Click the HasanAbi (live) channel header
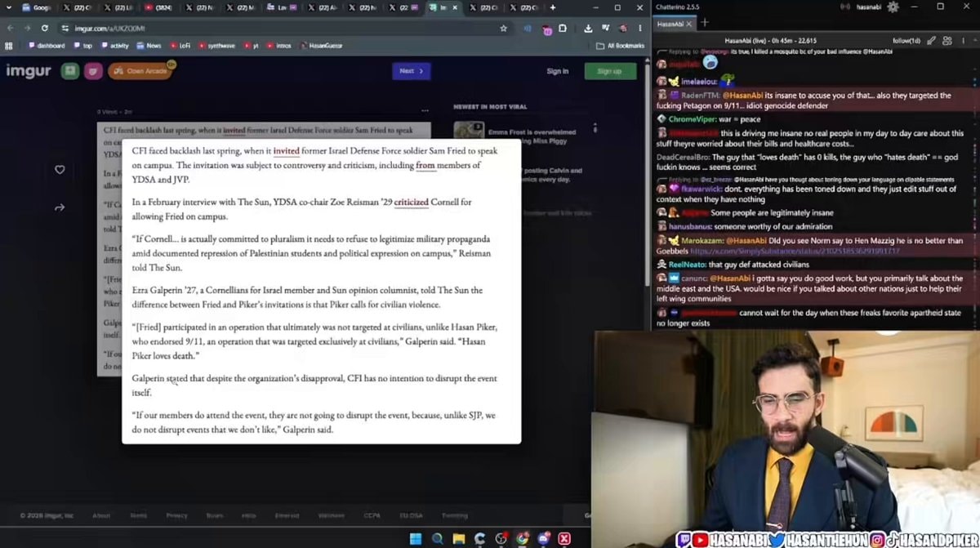 pyautogui.click(x=770, y=40)
